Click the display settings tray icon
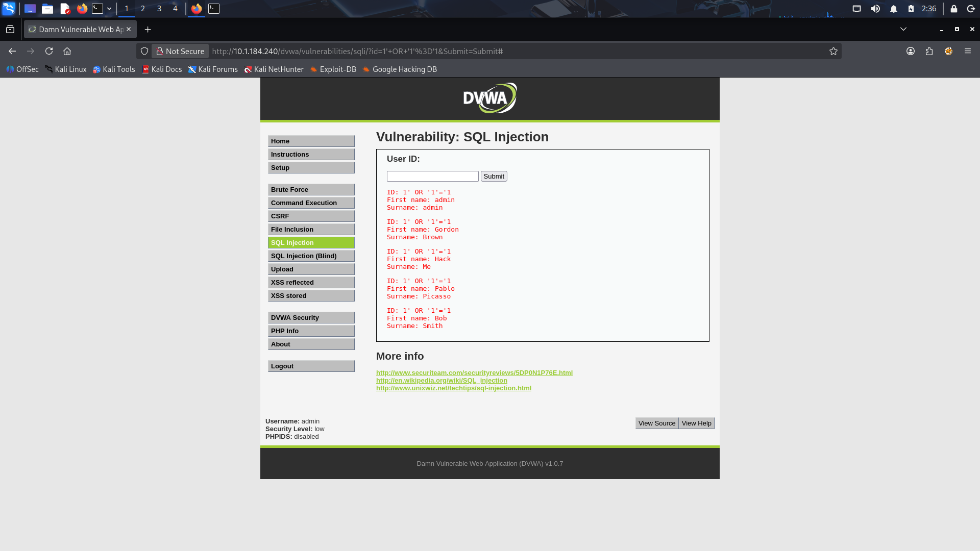The width and height of the screenshot is (980, 551). coord(857,9)
